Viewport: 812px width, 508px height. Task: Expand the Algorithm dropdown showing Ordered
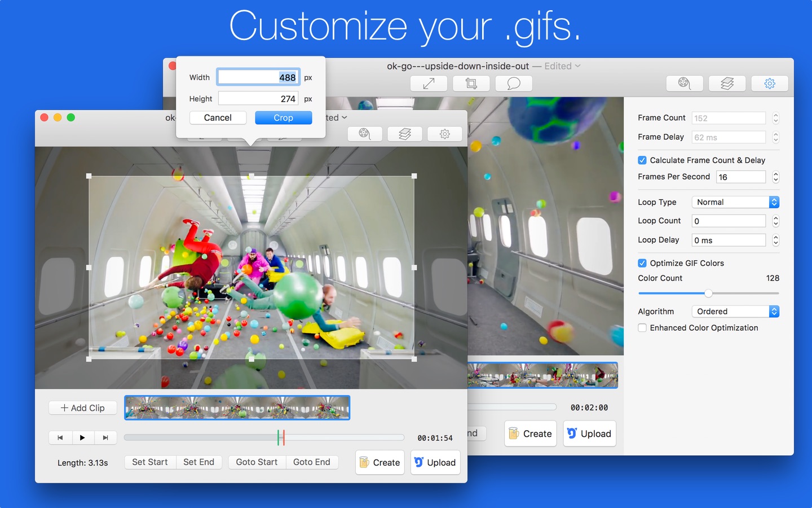pos(735,312)
